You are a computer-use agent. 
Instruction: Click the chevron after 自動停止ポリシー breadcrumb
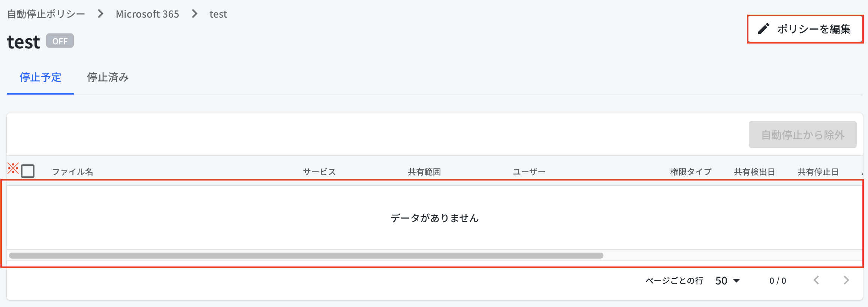[100, 14]
